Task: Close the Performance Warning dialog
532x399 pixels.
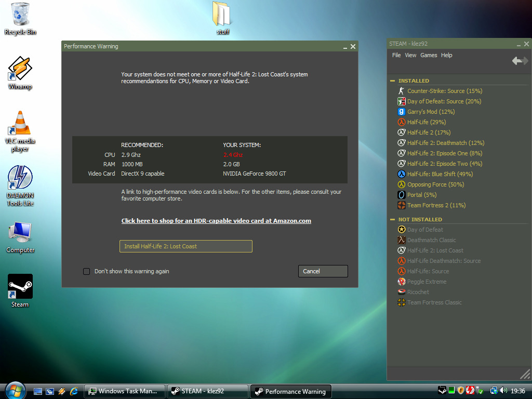Action: pyautogui.click(x=353, y=46)
